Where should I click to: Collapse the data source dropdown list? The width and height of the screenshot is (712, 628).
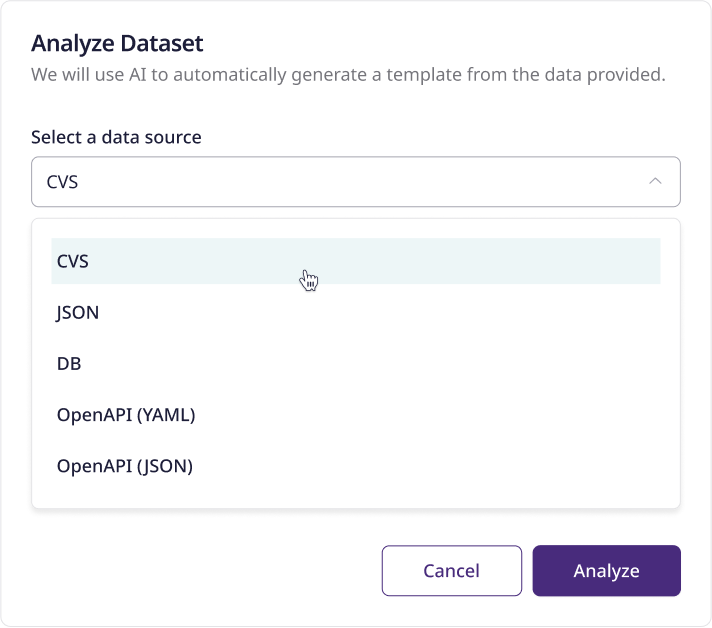(655, 181)
